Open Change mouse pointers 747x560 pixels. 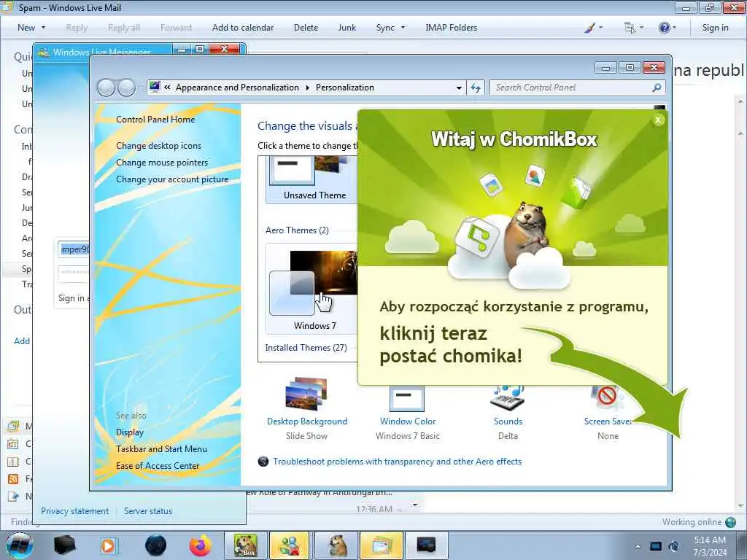click(x=162, y=163)
